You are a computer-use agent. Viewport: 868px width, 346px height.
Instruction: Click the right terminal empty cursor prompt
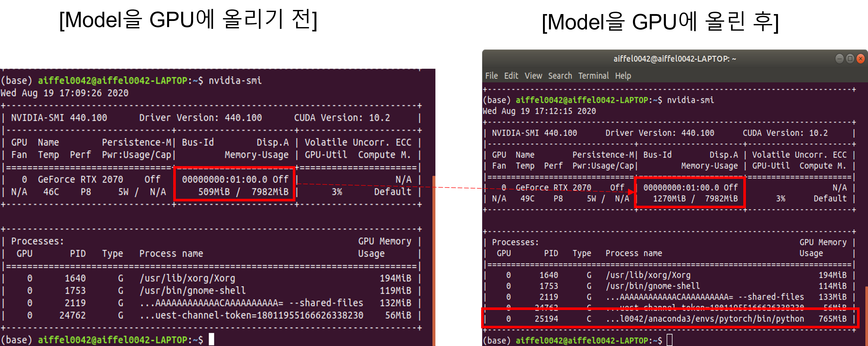tap(669, 340)
